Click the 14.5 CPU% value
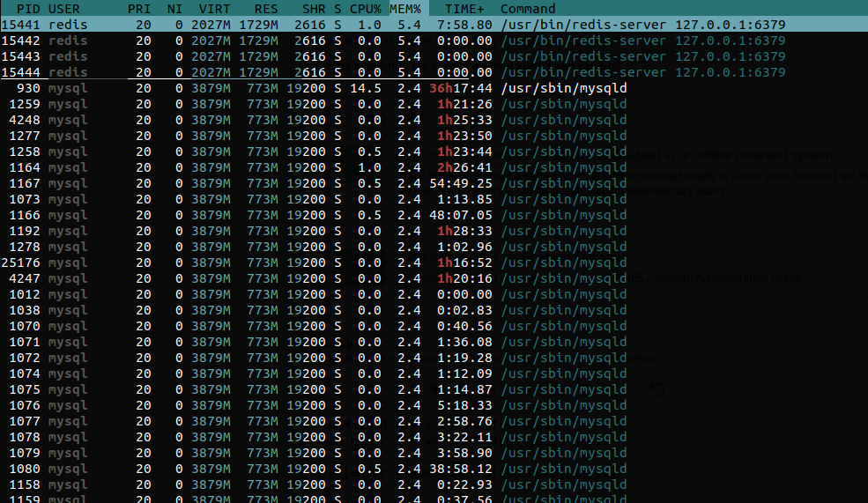Viewport: 868px width, 503px height. pos(366,88)
